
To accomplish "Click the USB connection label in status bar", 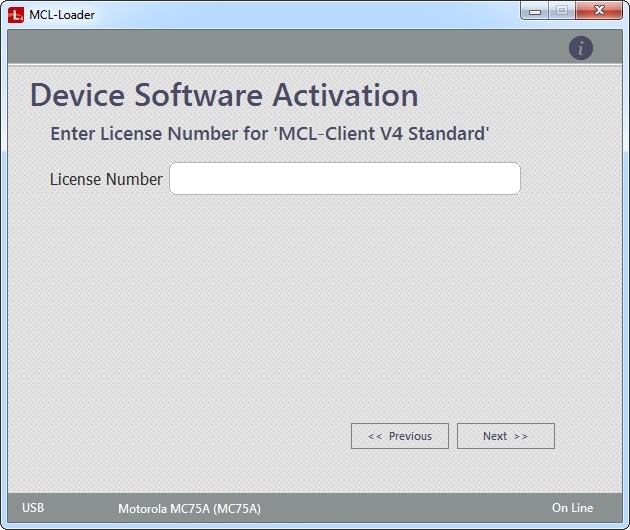I will (33, 508).
